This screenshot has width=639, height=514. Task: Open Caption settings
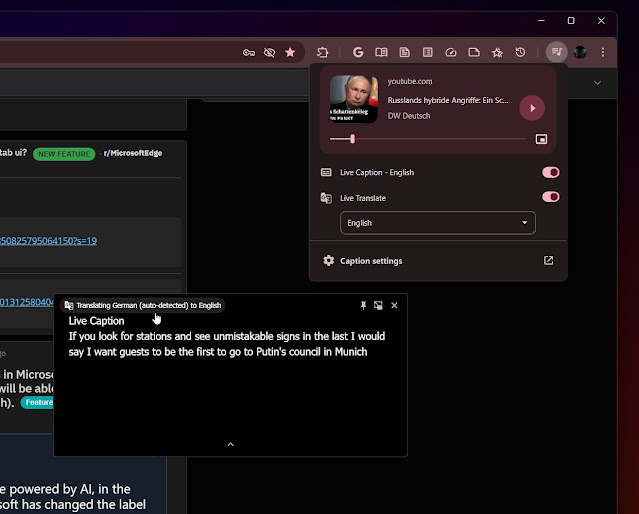click(371, 261)
